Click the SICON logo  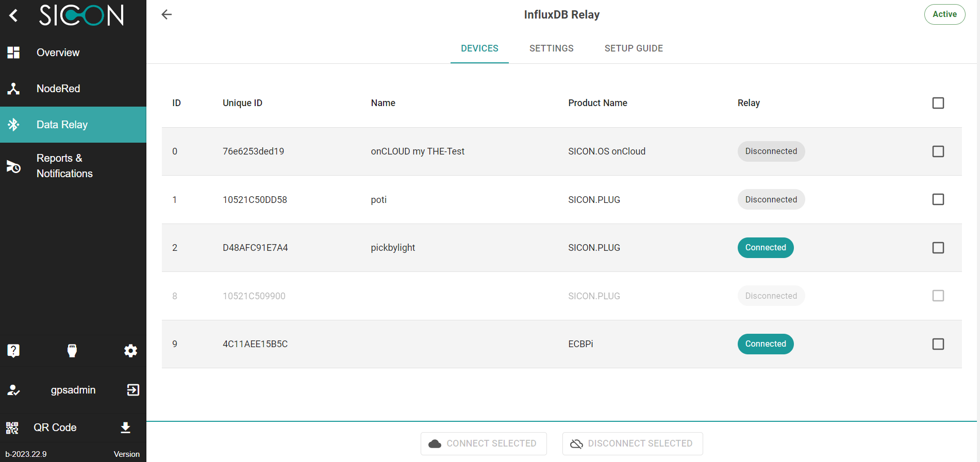(81, 15)
